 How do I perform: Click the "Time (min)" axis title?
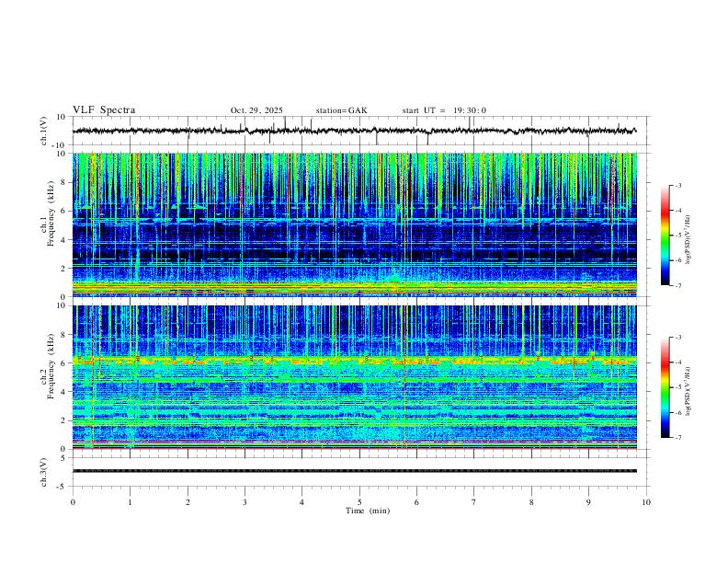[368, 511]
